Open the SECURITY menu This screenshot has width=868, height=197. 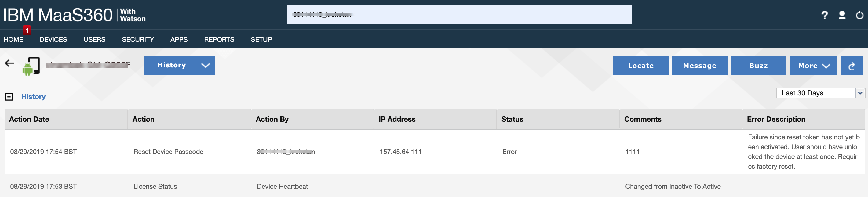coord(137,39)
